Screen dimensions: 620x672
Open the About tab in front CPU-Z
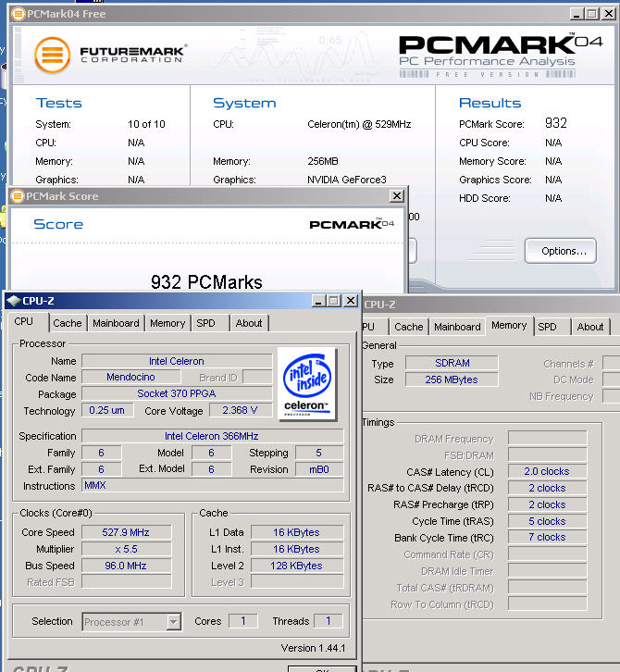(249, 323)
